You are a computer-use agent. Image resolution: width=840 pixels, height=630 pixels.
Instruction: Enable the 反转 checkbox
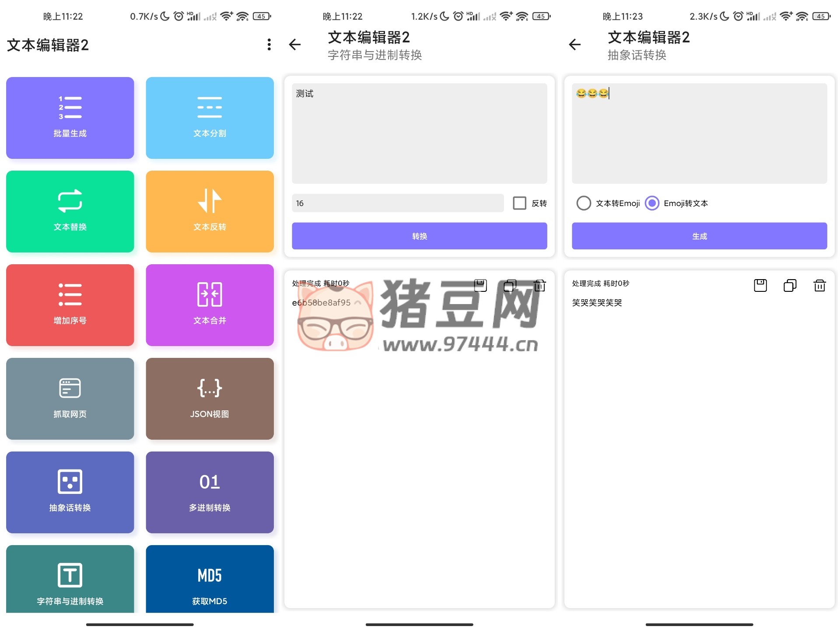point(519,203)
